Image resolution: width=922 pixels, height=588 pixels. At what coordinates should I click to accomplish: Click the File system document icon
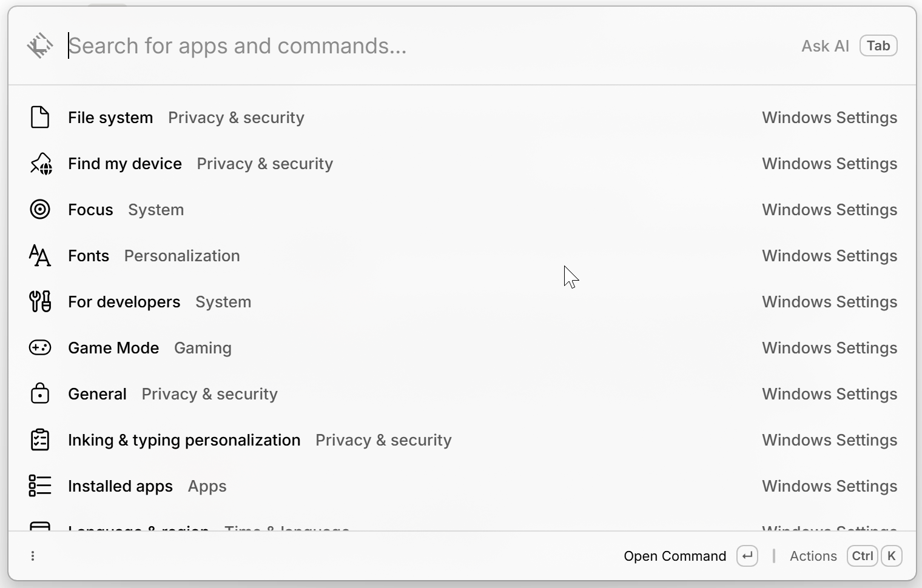click(x=40, y=118)
